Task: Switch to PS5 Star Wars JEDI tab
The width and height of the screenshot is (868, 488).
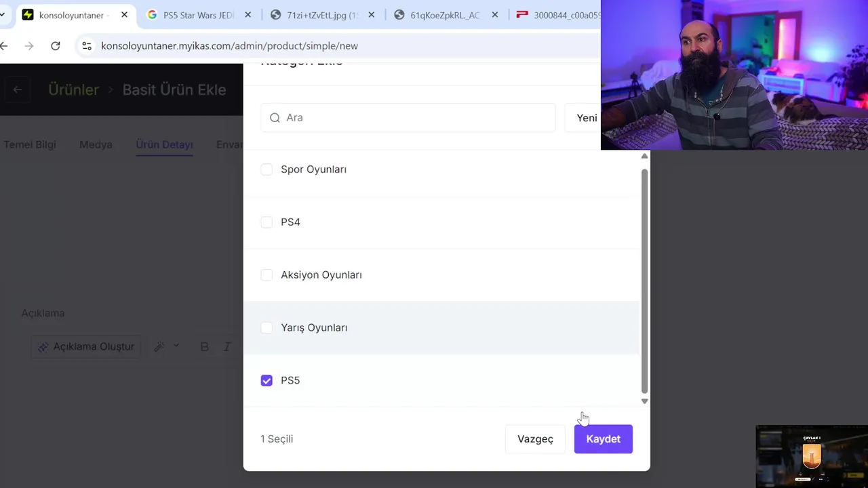Action: click(198, 15)
